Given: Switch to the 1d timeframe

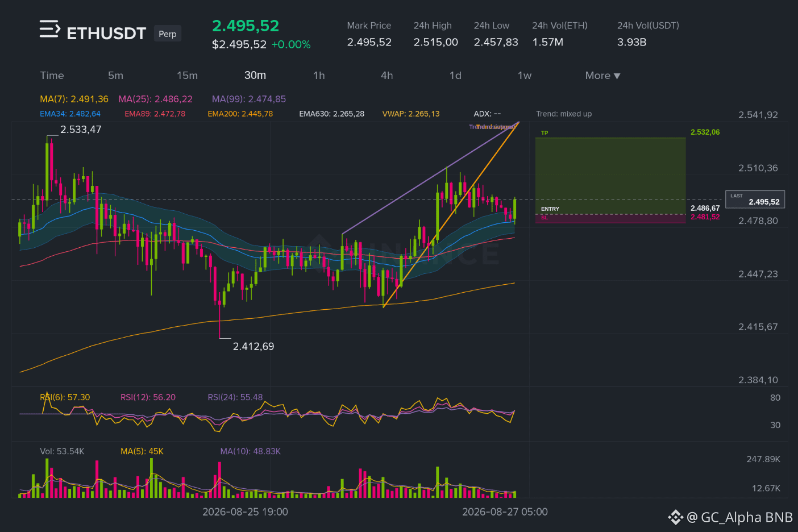Looking at the screenshot, I should point(455,76).
